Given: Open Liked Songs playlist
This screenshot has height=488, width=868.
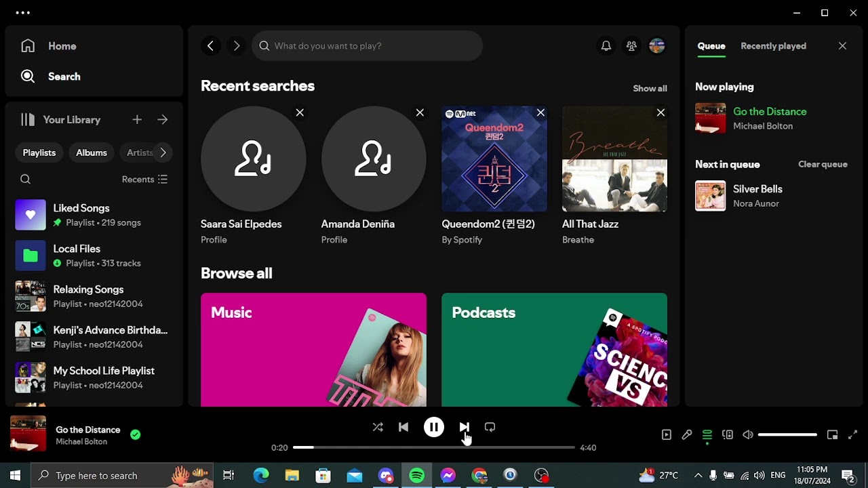Looking at the screenshot, I should [x=93, y=215].
